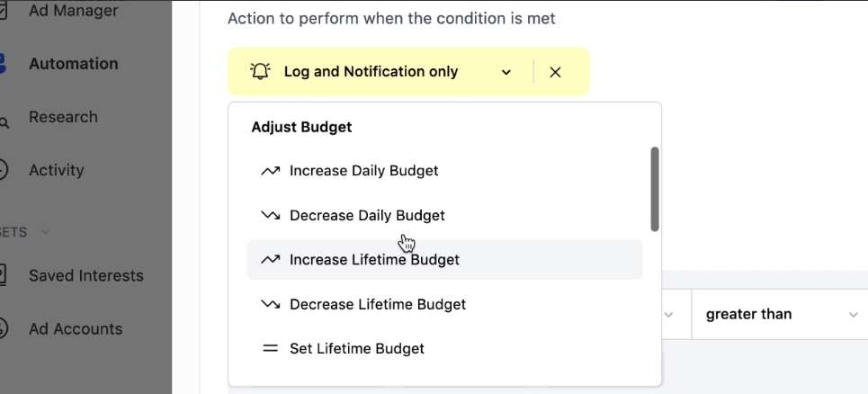The width and height of the screenshot is (868, 394).
Task: Select the Increase Daily Budget arrow icon
Action: click(x=270, y=171)
